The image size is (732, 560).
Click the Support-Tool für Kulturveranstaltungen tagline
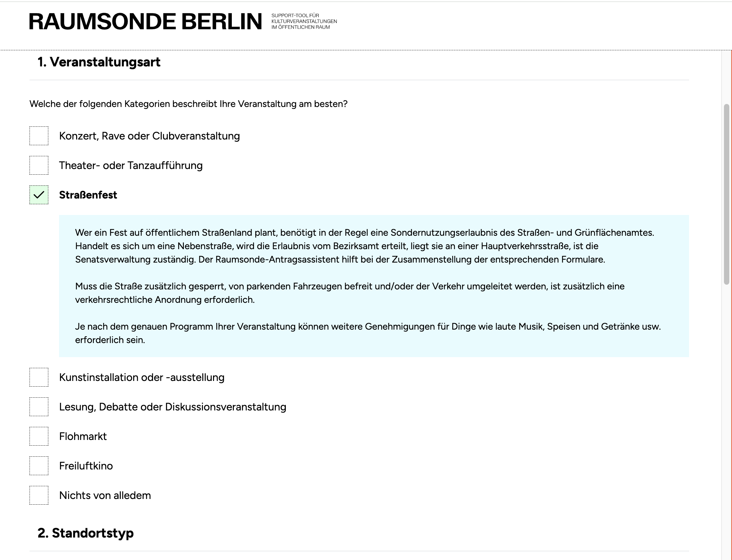[x=304, y=21]
